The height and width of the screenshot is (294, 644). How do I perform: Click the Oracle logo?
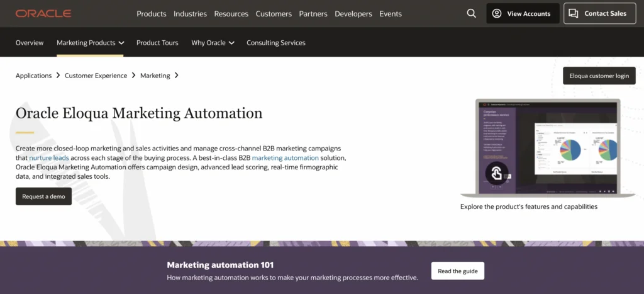pyautogui.click(x=43, y=14)
